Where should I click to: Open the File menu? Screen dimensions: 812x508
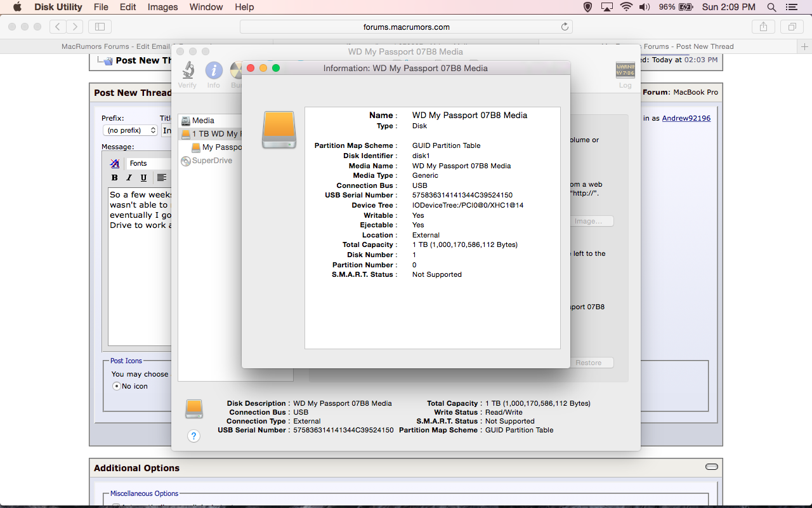(101, 7)
